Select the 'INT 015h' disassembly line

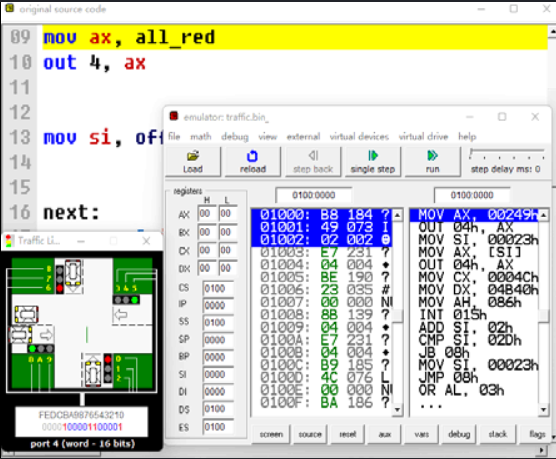pos(474,315)
